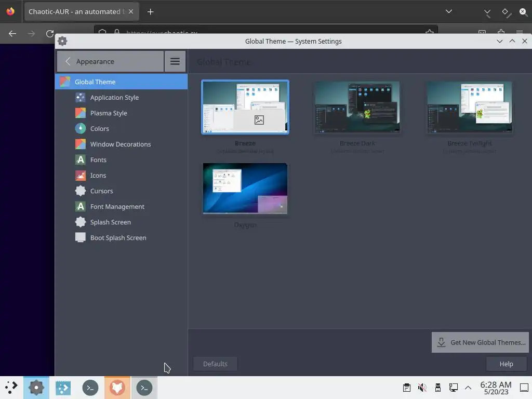Open the sidebar hamburger menu
Viewport: 532px width, 399px height.
pyautogui.click(x=175, y=61)
